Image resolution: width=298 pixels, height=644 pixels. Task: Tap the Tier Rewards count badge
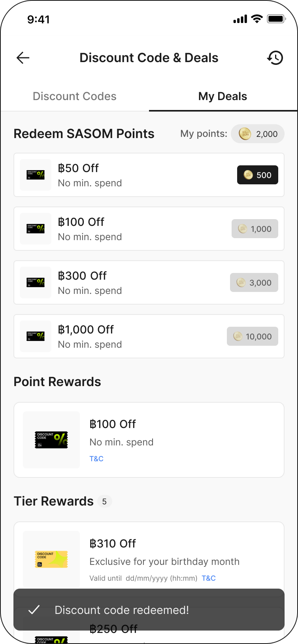click(104, 502)
